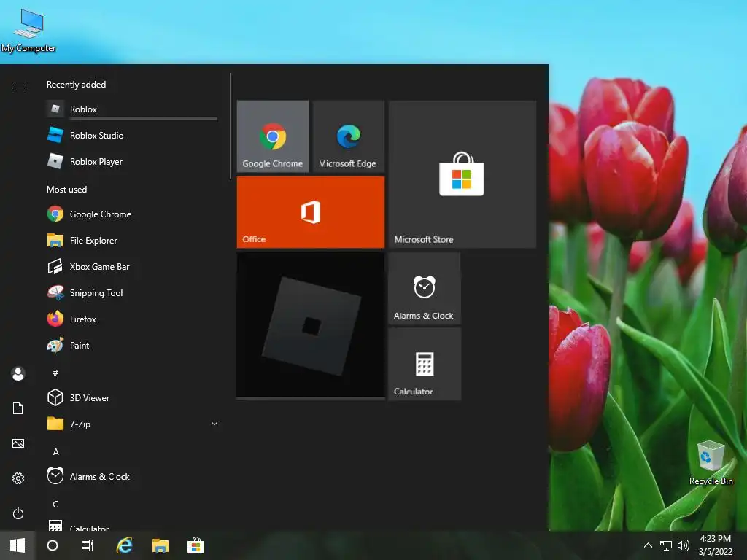The width and height of the screenshot is (747, 560).
Task: Click the Google Chrome start tile
Action: tap(273, 136)
